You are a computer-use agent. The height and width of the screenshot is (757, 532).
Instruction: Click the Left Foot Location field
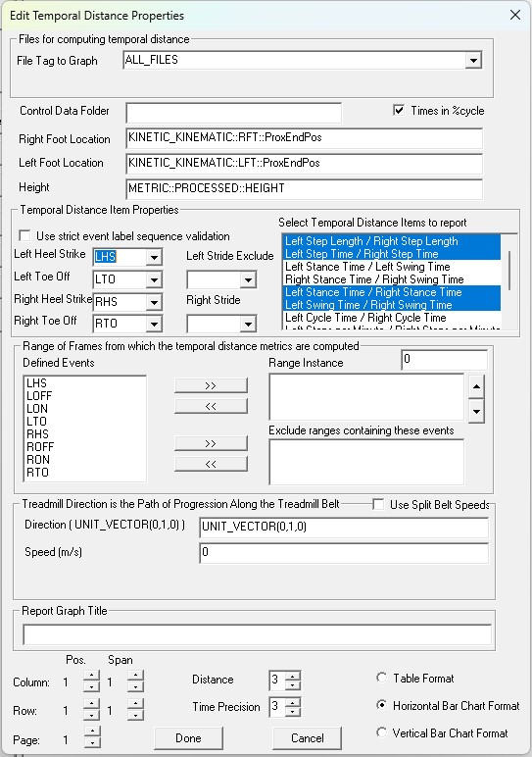tap(304, 164)
